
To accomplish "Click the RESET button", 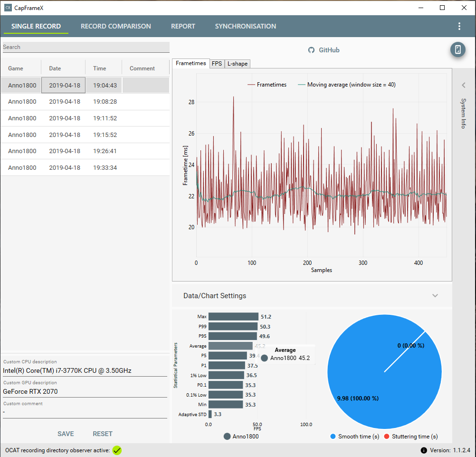I will (103, 434).
